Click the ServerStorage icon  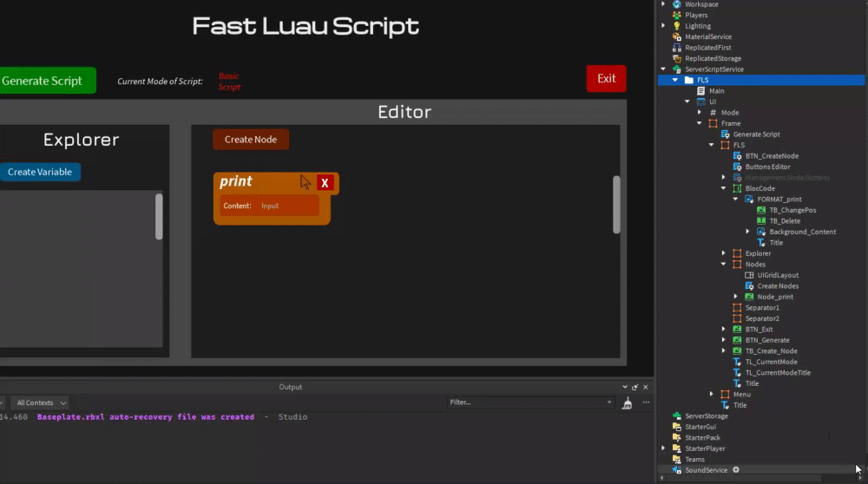point(676,416)
